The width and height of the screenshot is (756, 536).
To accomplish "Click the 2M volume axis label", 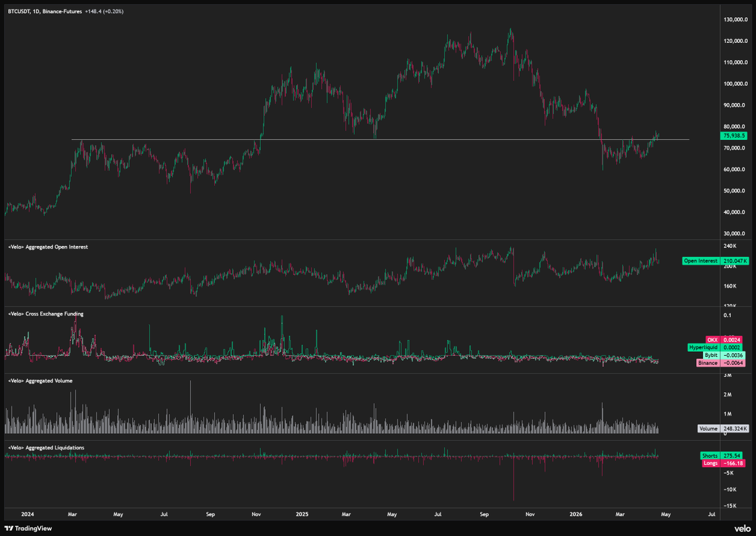I will click(x=727, y=395).
